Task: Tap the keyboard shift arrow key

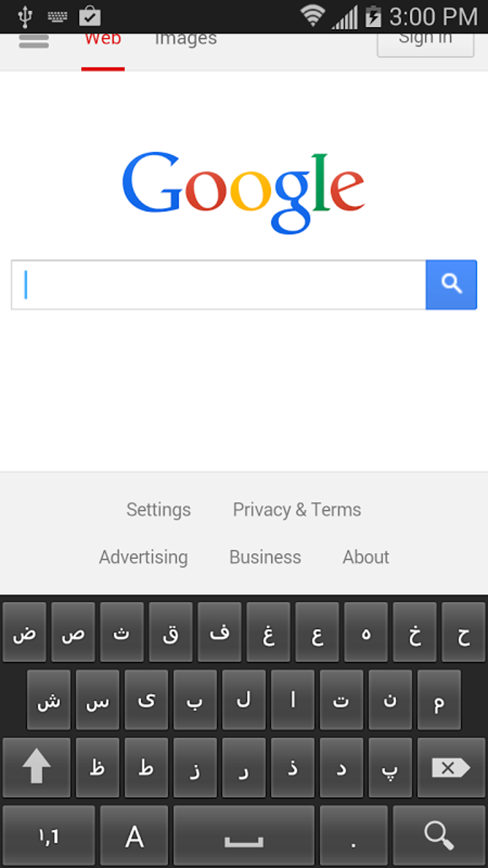Action: (36, 767)
